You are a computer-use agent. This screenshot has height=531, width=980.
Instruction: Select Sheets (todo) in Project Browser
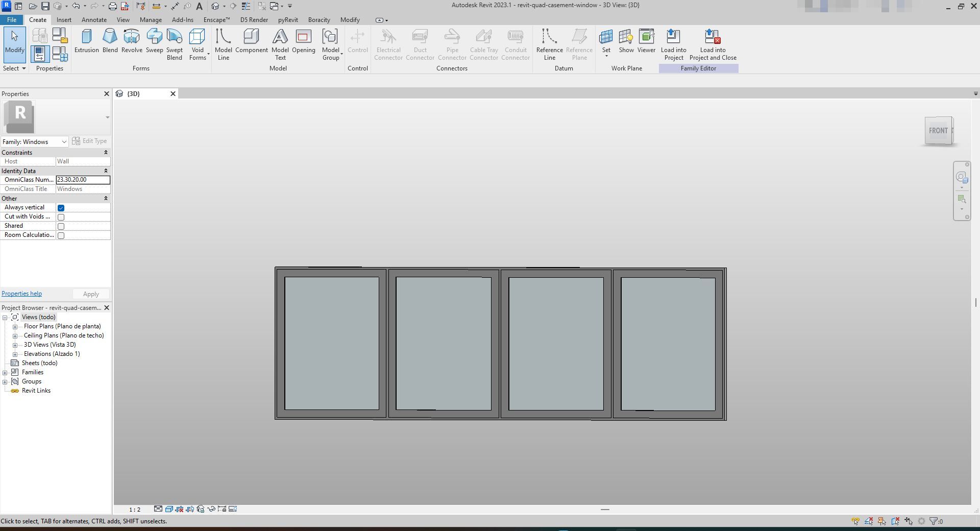click(x=39, y=363)
